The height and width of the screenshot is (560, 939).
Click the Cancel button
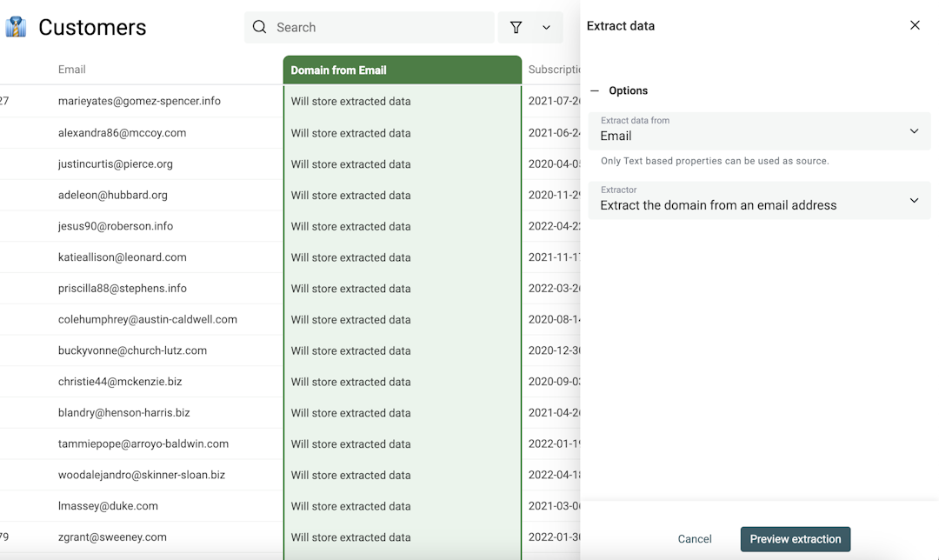pos(694,539)
